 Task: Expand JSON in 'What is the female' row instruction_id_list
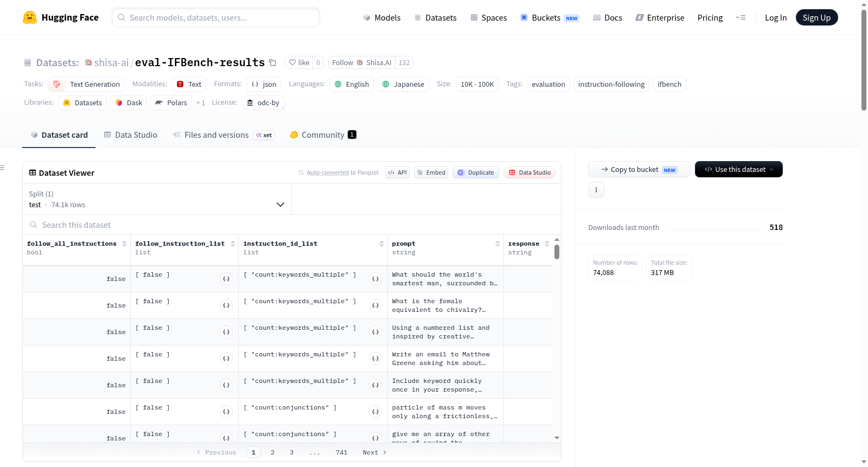(375, 305)
